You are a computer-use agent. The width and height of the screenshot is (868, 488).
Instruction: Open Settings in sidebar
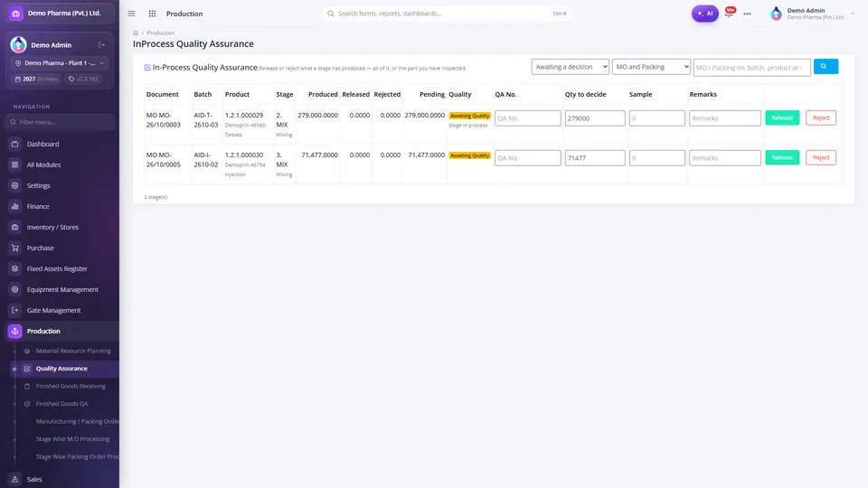tap(60, 185)
